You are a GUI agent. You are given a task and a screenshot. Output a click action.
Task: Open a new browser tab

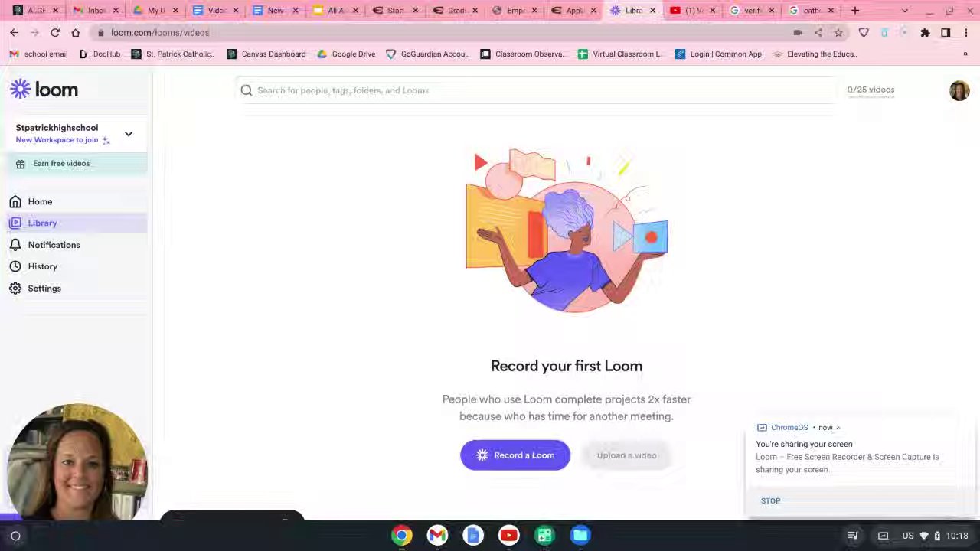pyautogui.click(x=855, y=11)
